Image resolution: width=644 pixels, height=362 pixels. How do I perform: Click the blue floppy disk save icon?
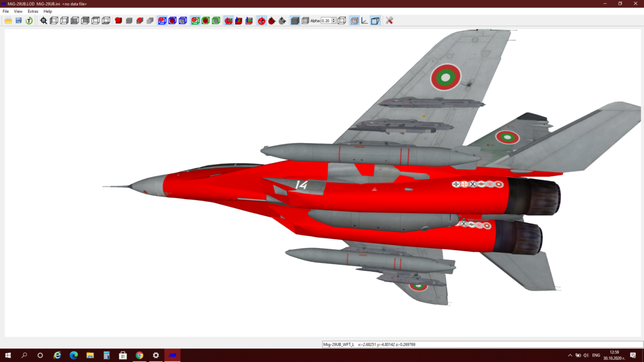coord(19,21)
